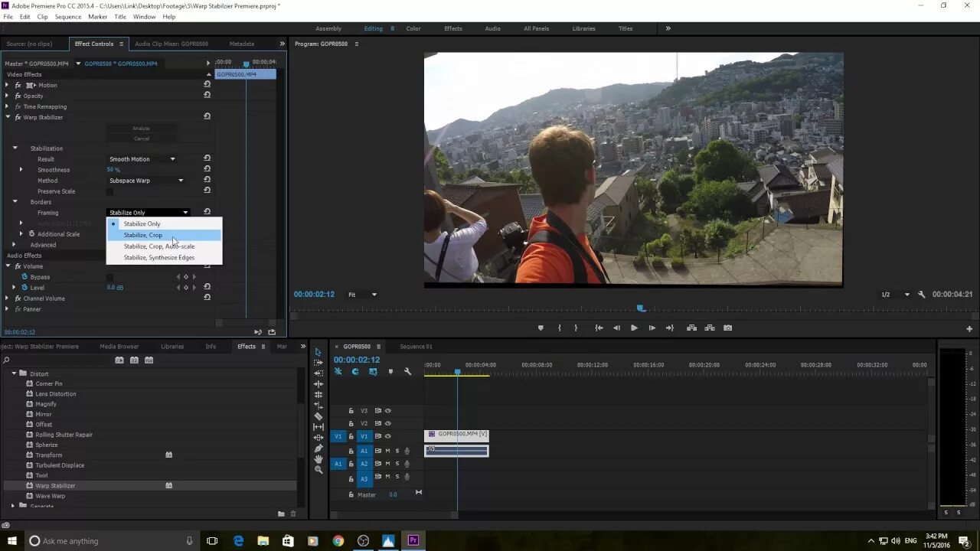The height and width of the screenshot is (551, 980).
Task: Open the Program monitor button editor plus
Action: tap(969, 329)
